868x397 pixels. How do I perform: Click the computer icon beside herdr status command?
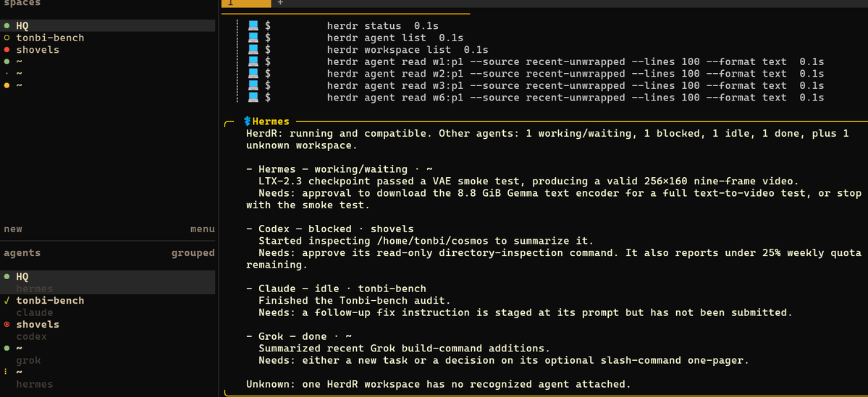point(253,25)
